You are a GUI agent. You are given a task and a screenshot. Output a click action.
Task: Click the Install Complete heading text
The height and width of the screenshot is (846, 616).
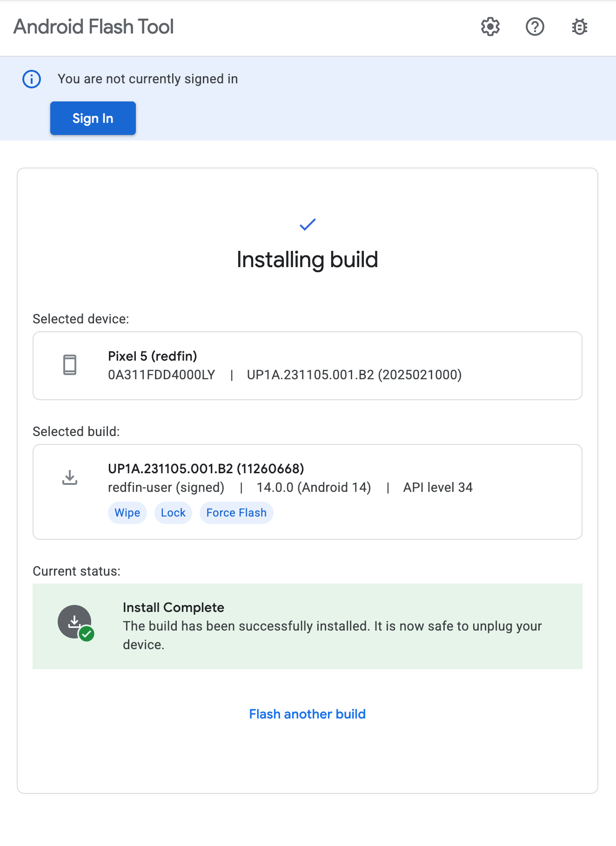174,607
